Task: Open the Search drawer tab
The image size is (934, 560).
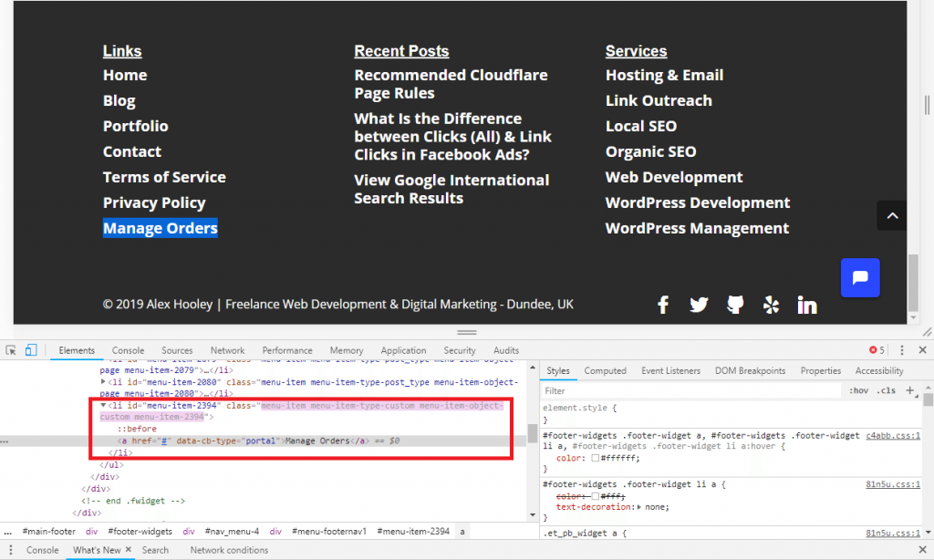Action: coord(155,550)
